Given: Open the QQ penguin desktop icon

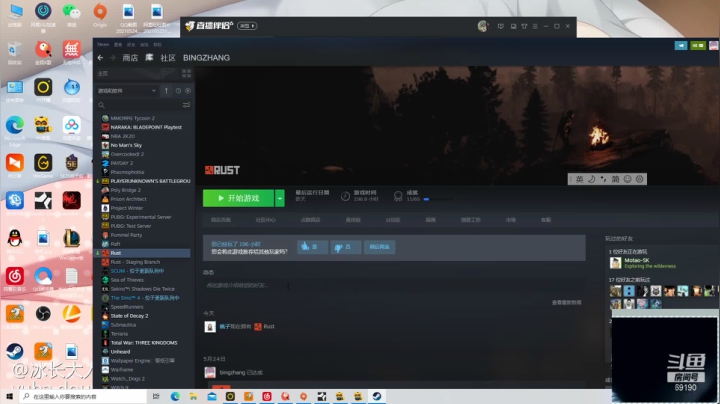Looking at the screenshot, I should tap(15, 241).
